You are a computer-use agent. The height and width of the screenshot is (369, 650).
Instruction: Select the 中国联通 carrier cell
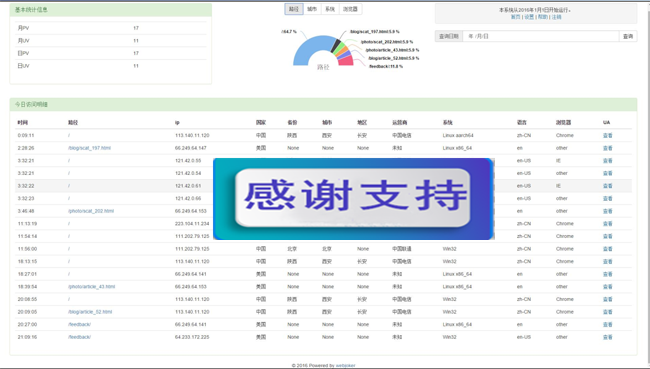point(402,249)
